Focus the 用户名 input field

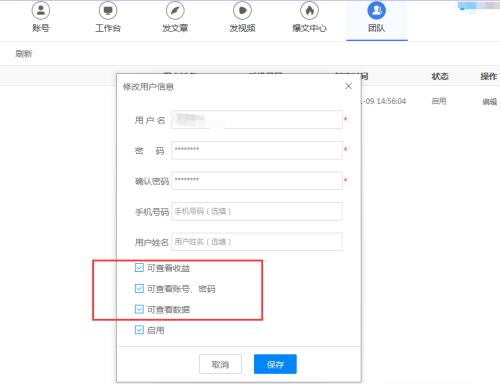tap(257, 119)
